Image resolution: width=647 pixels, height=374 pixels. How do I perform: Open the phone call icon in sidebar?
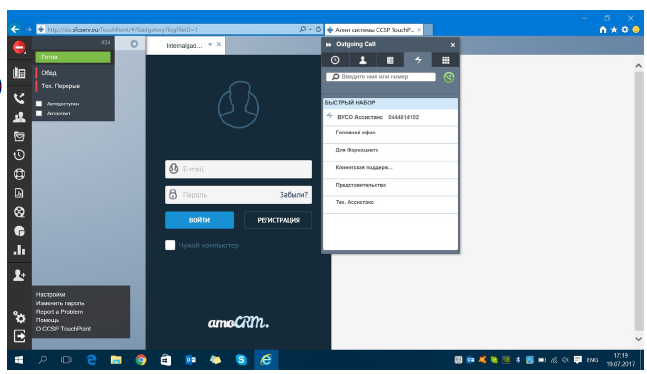[19, 98]
